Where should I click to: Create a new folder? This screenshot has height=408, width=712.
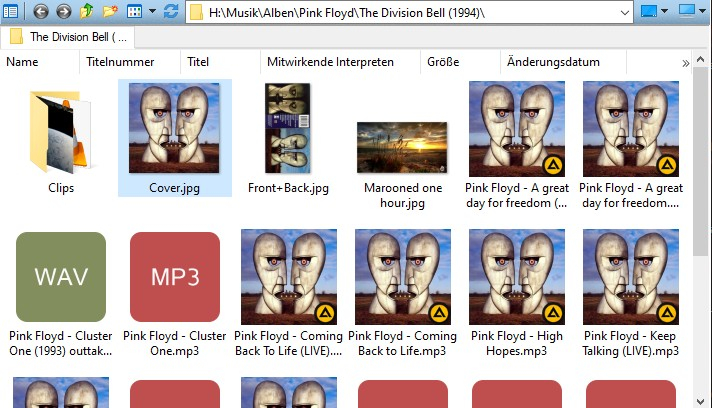coord(110,11)
